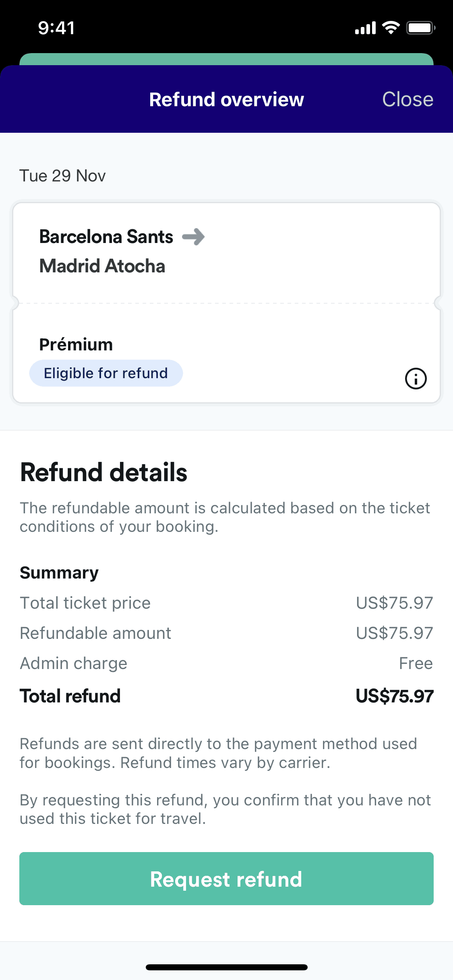
Task: Tap the cellular signal bars icon
Action: [365, 28]
